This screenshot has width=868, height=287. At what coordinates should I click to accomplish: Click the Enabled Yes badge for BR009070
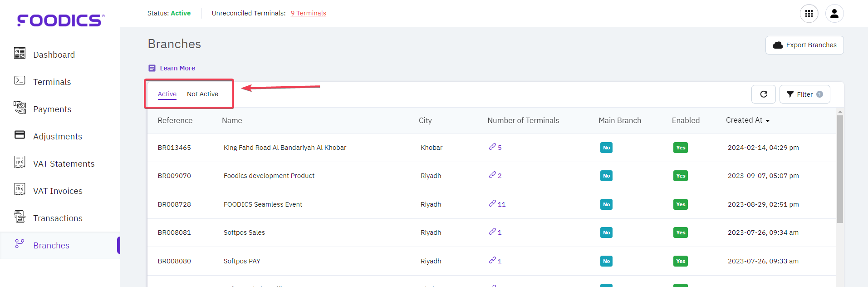pyautogui.click(x=680, y=176)
